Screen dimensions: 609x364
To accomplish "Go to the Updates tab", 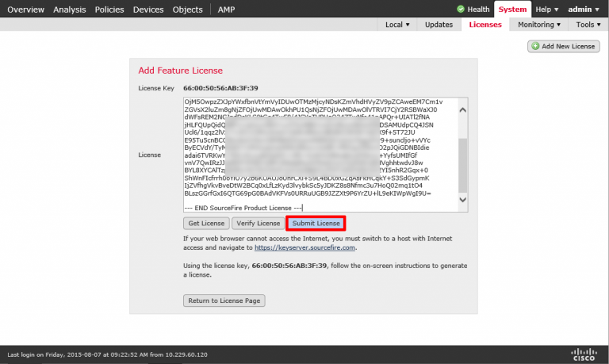I will (439, 25).
